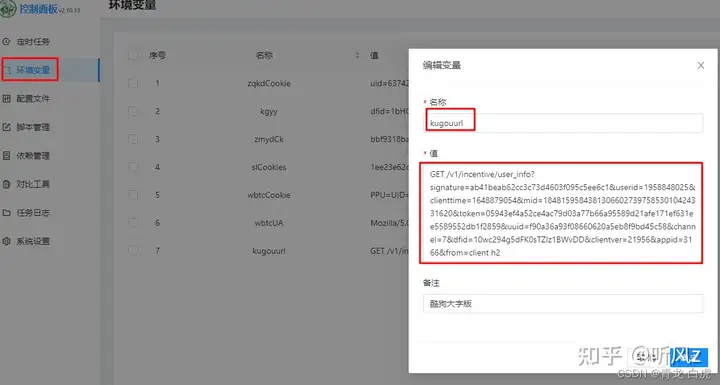This screenshot has height=385, width=720.
Task: Open 配置文件 config file page
Action: [x=33, y=99]
